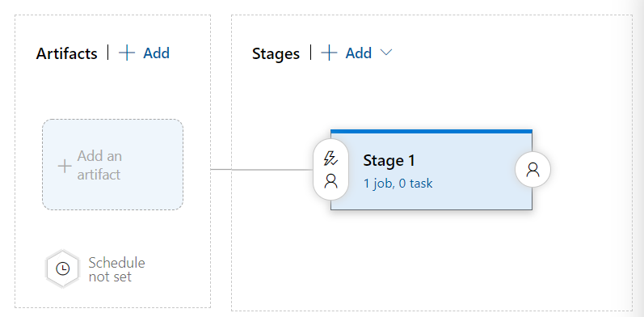Open the '1 job, 0 task' link

[398, 183]
